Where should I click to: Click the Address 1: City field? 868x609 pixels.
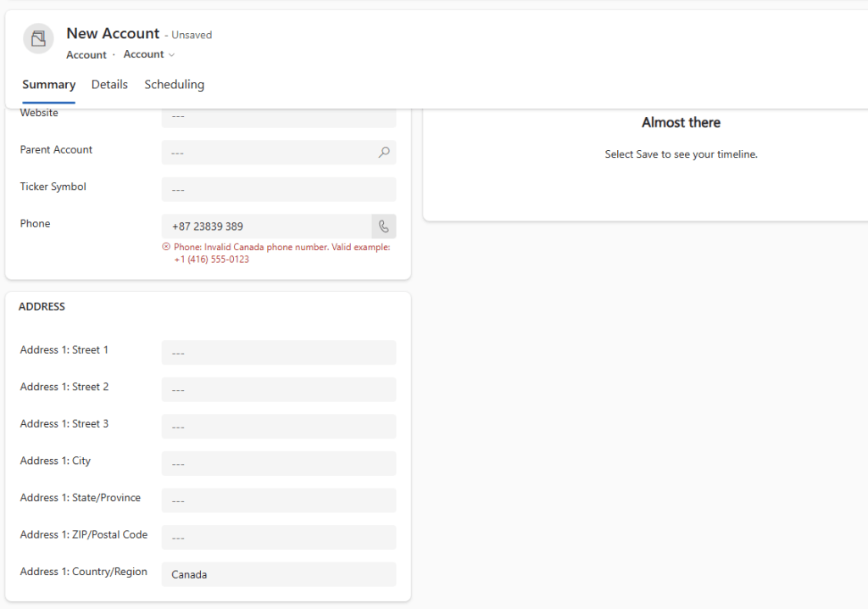278,463
